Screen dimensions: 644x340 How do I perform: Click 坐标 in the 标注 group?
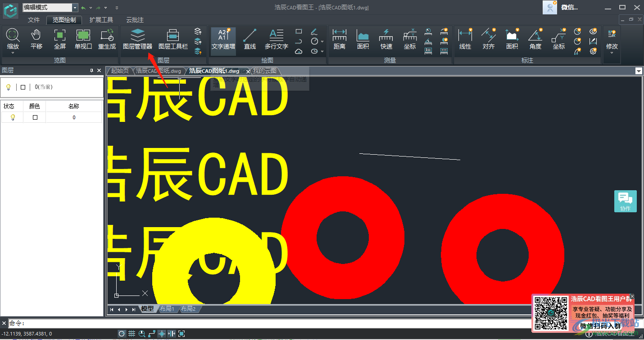(559, 39)
